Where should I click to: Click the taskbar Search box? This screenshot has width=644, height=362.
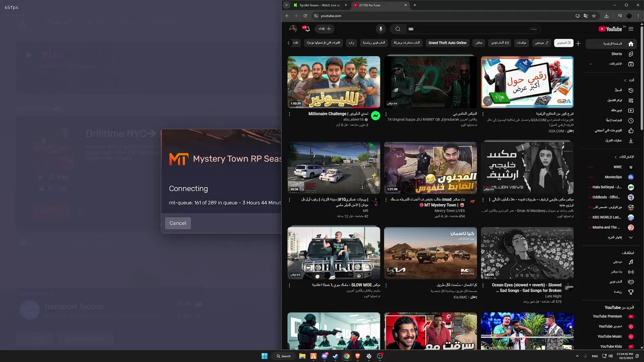(284, 356)
